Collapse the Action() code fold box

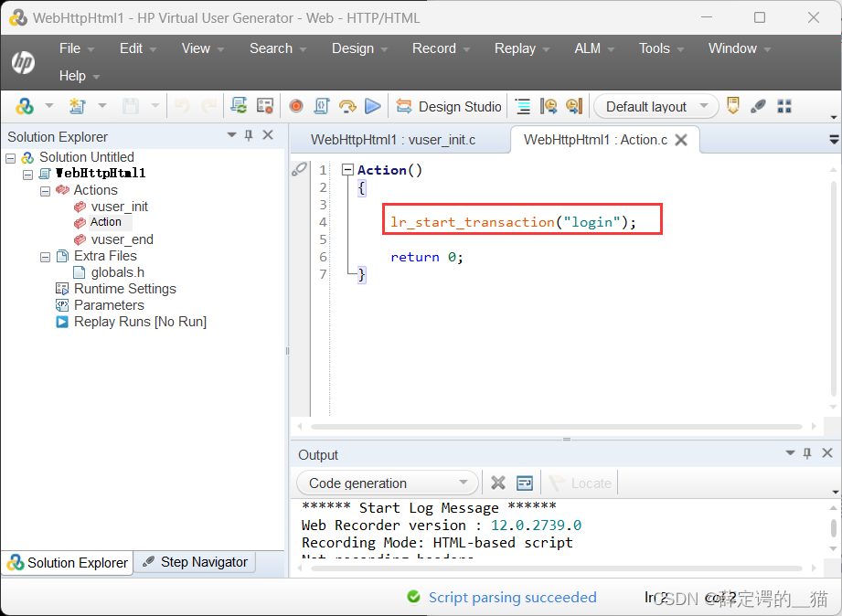347,170
